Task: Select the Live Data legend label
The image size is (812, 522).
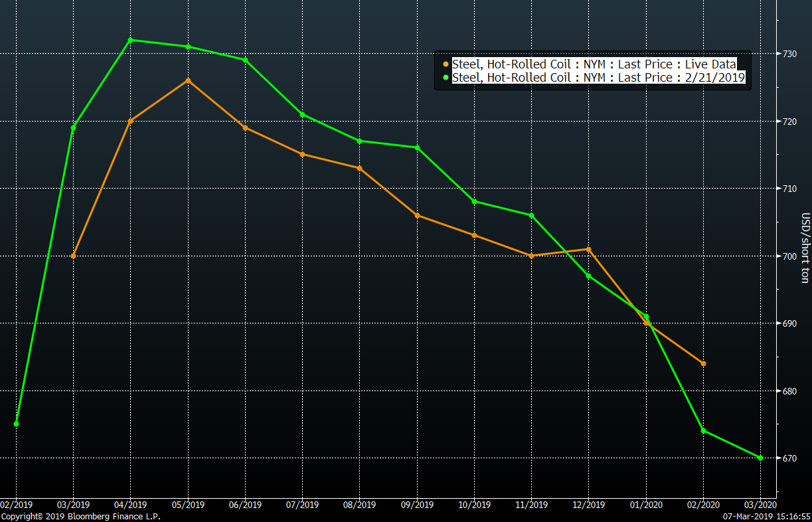Action: (594, 64)
